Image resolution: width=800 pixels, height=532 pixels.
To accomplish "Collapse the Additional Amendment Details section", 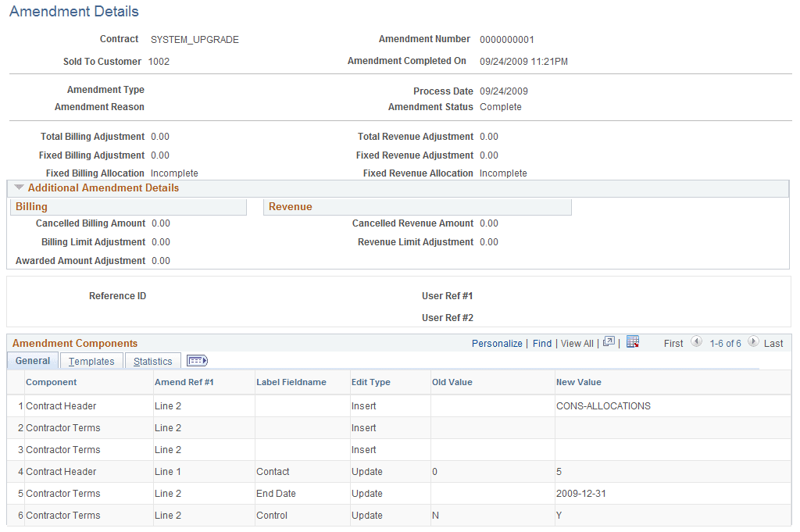I will 19,187.
